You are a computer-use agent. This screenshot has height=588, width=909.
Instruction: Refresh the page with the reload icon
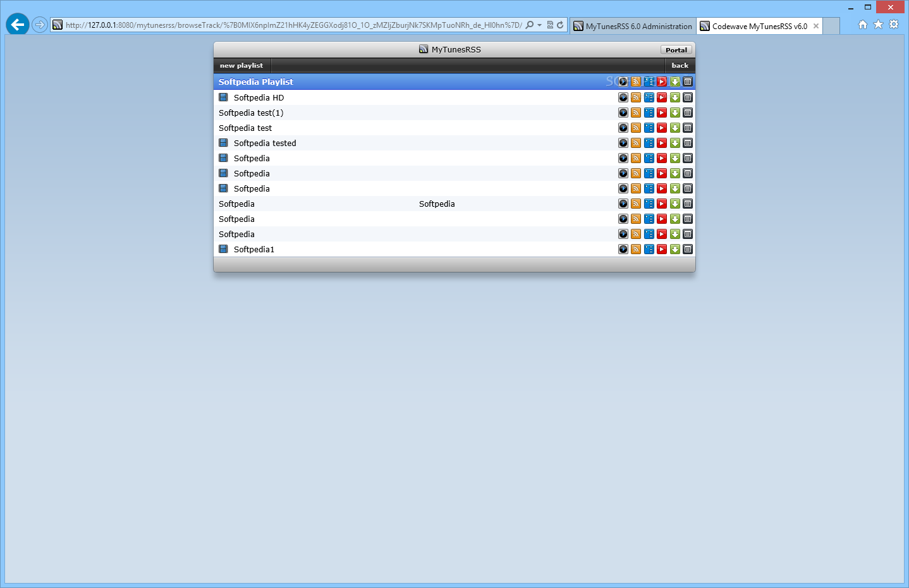tap(560, 25)
